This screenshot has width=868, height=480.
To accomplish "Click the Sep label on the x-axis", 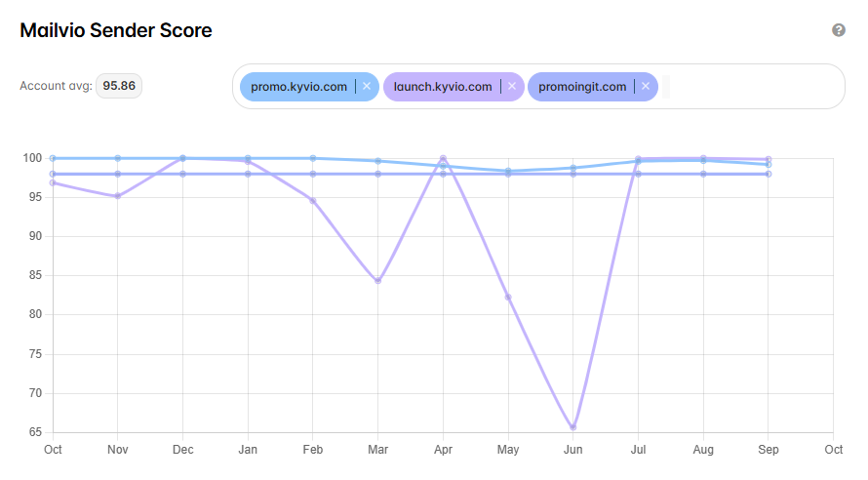I will pyautogui.click(x=769, y=450).
